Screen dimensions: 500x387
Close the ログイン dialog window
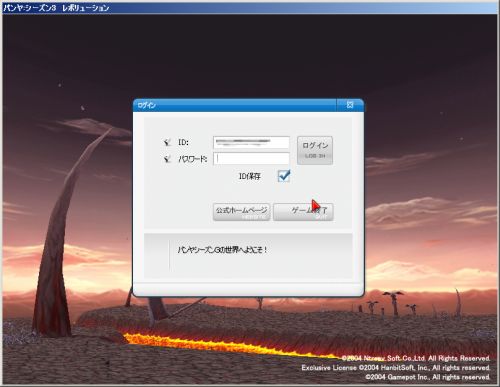pos(350,105)
